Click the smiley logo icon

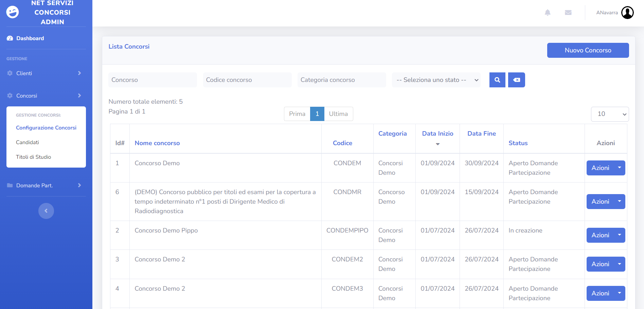[x=13, y=12]
